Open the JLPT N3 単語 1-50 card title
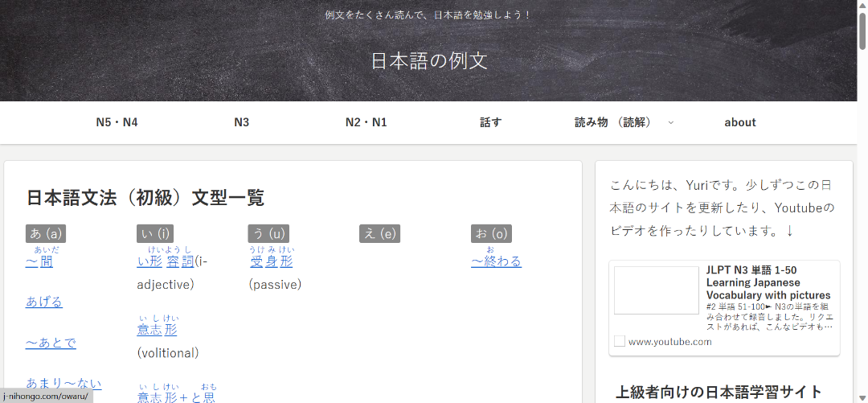Viewport: 868px width, 403px height. (768, 282)
